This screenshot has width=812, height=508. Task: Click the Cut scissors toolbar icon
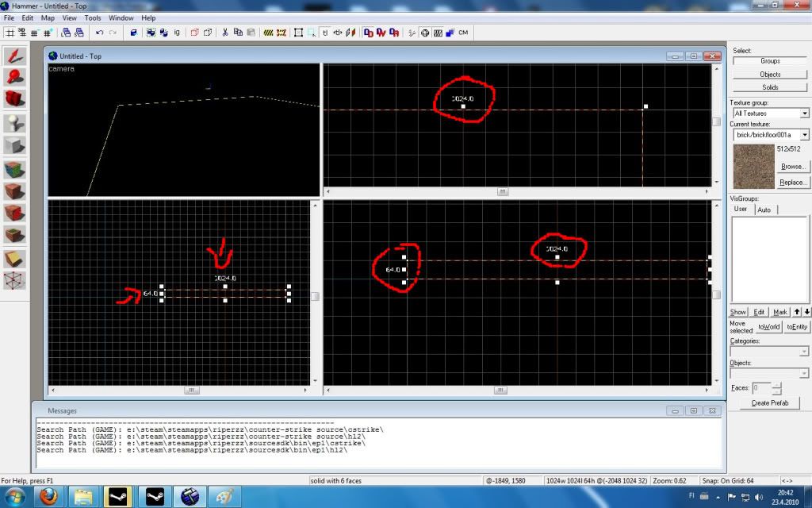point(225,33)
